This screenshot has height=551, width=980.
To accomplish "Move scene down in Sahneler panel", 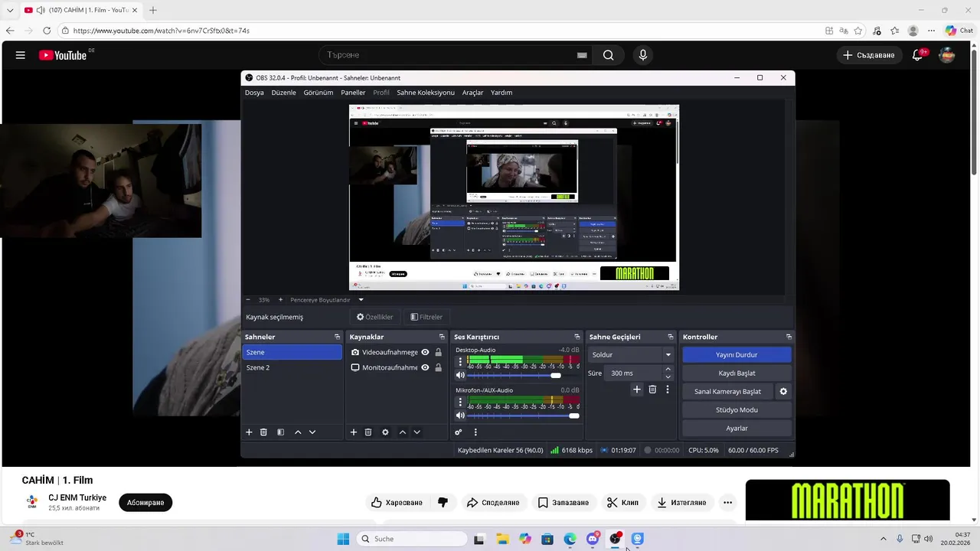I will (312, 432).
